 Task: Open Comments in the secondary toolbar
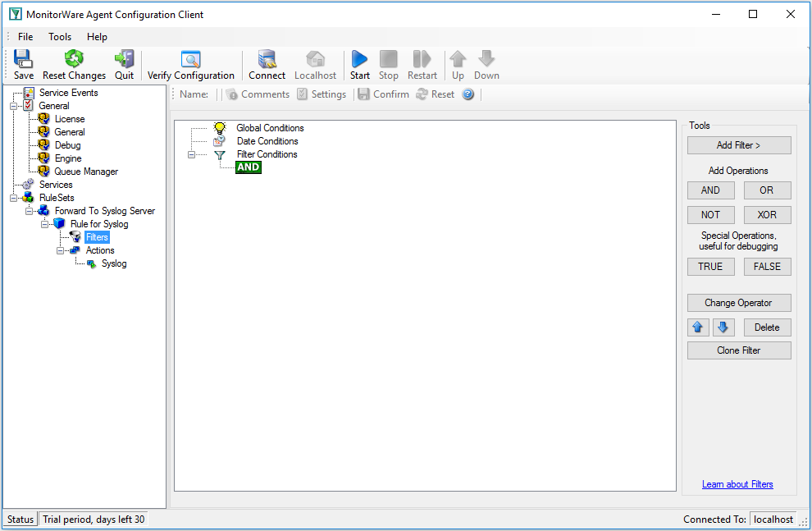pyautogui.click(x=258, y=94)
